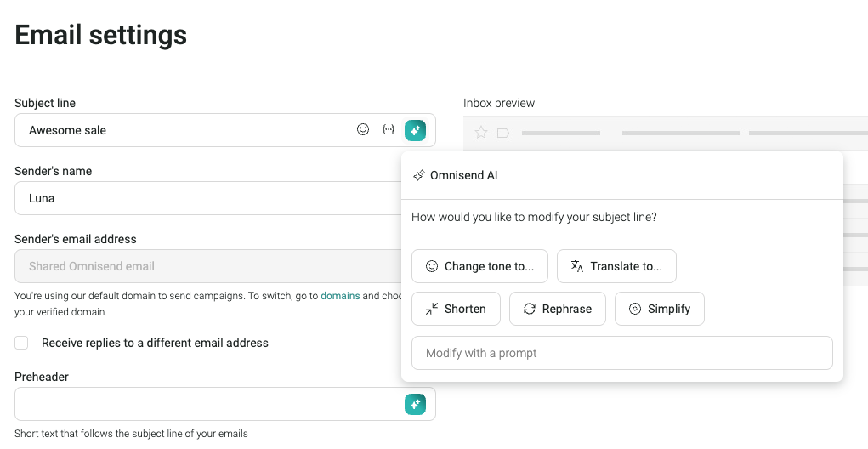868x449 pixels.
Task: Insert personalization tag in Subject line
Action: 389,129
